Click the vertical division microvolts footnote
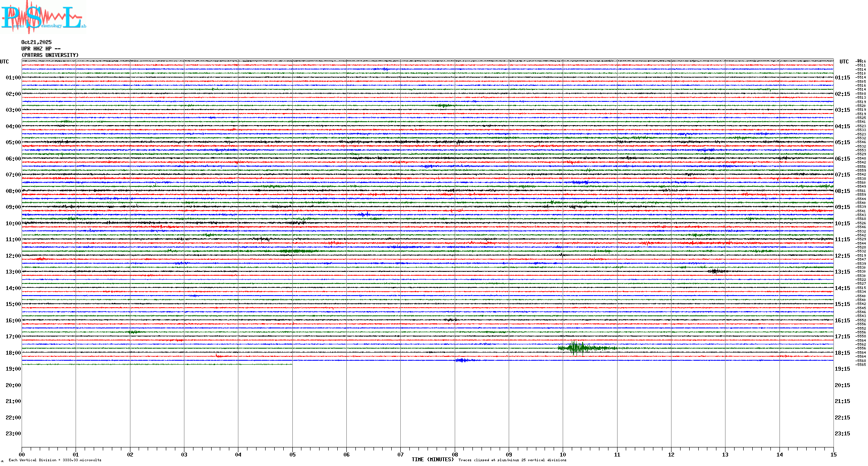This screenshot has height=466, width=868. 55,460
